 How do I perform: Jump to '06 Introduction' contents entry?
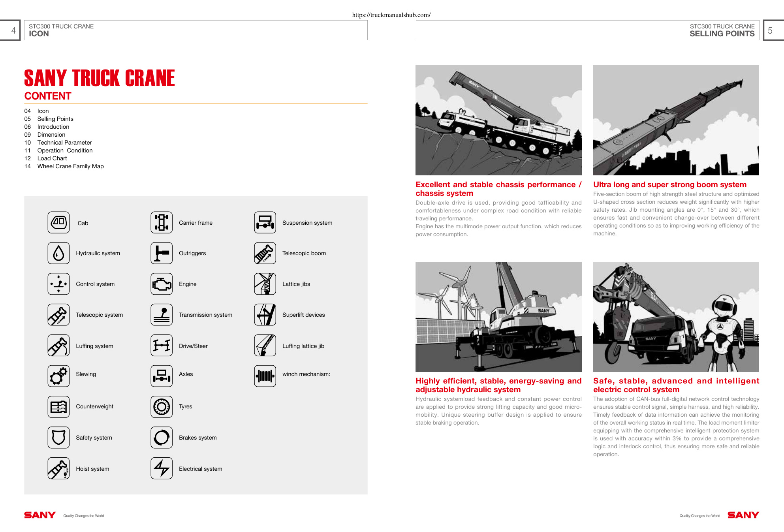pos(47,127)
